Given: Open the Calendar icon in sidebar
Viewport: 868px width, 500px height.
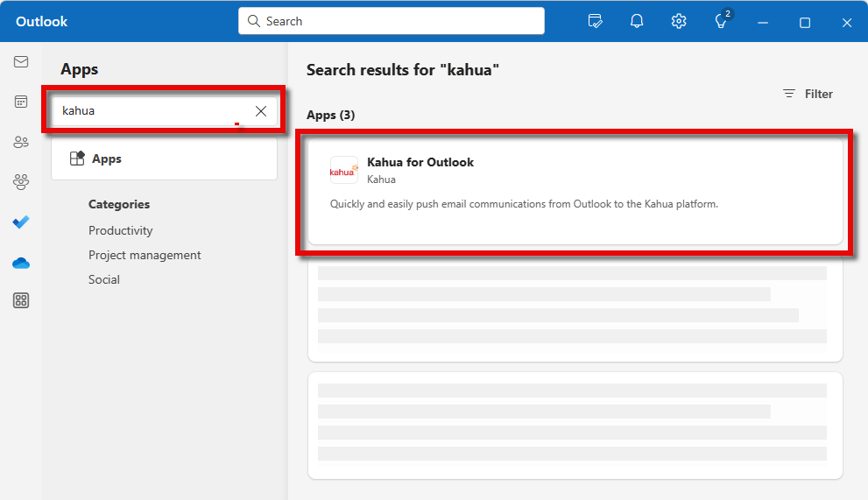Looking at the screenshot, I should coord(21,102).
